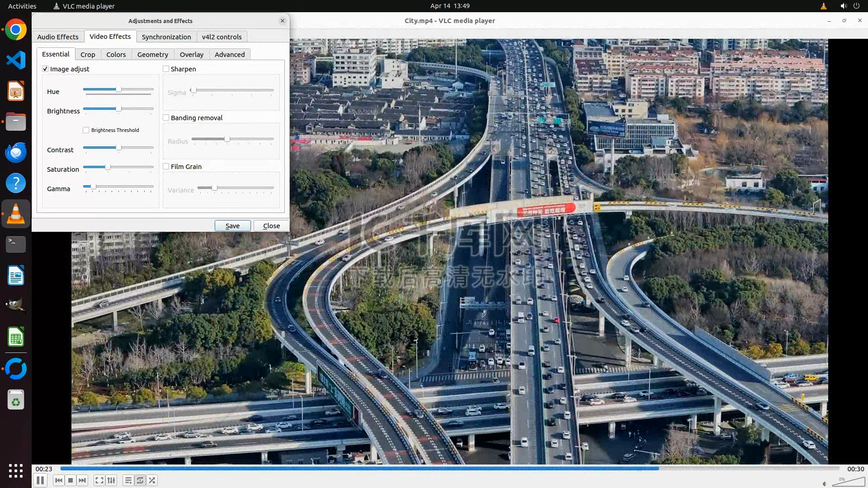
Task: Skip to next media track
Action: (x=82, y=480)
